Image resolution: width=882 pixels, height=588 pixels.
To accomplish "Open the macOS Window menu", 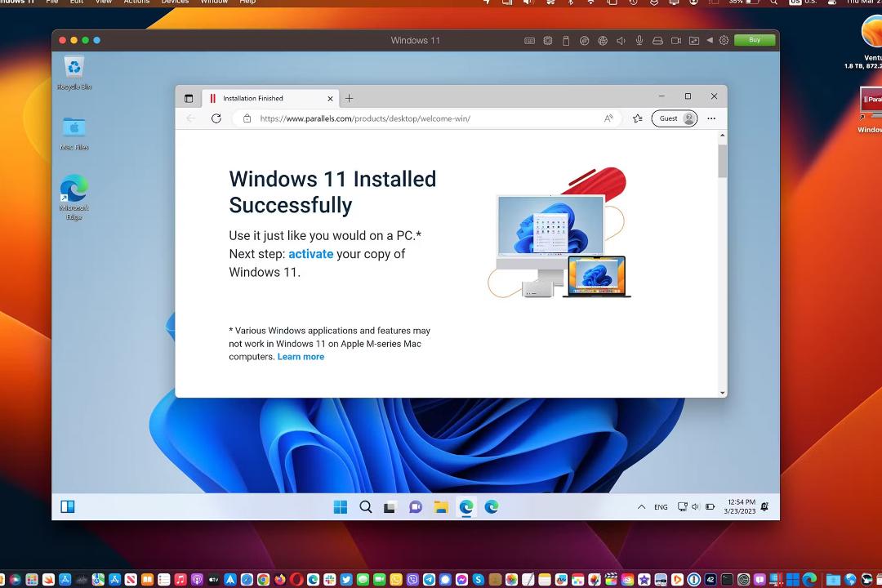I will [x=214, y=2].
